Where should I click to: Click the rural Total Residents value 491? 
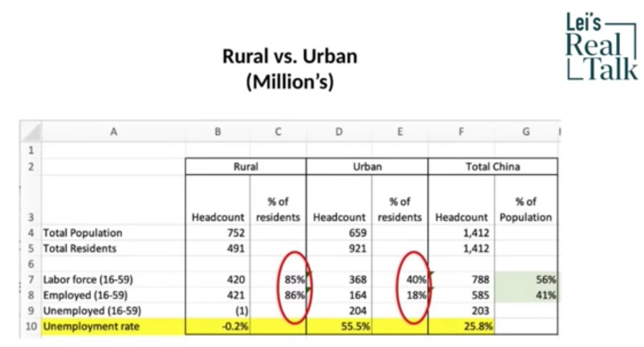(x=218, y=248)
